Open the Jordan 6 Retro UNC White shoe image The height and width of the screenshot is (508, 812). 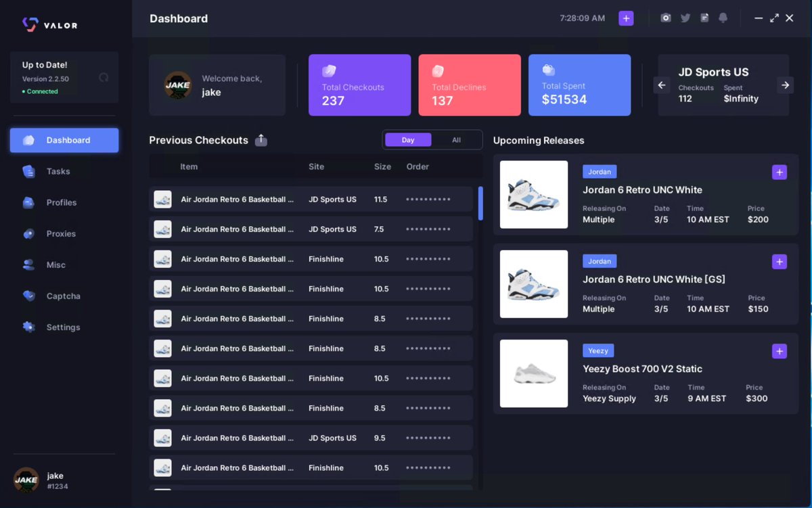point(534,194)
